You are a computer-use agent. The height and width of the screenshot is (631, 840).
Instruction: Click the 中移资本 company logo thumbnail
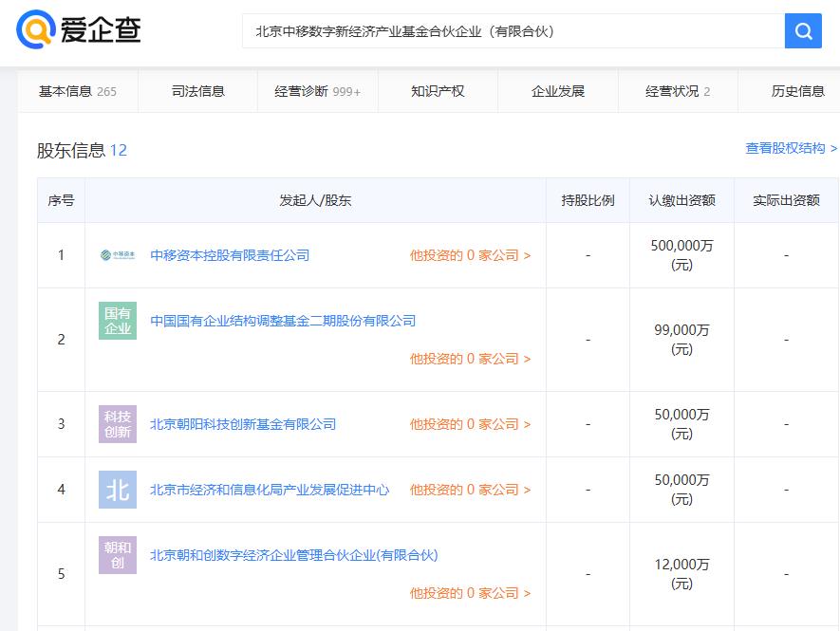pos(118,255)
